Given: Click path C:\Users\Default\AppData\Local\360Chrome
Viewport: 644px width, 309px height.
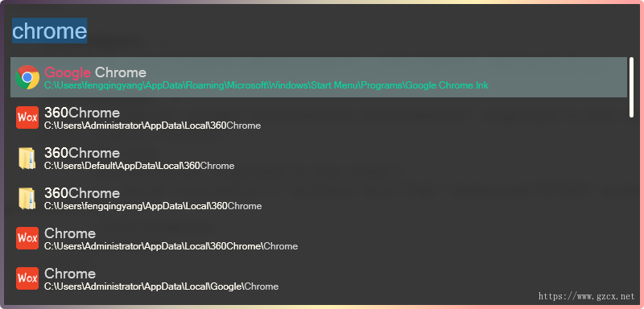Looking at the screenshot, I should (139, 166).
